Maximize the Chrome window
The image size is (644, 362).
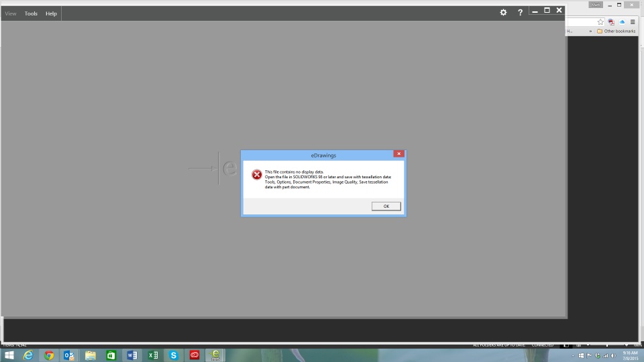619,5
